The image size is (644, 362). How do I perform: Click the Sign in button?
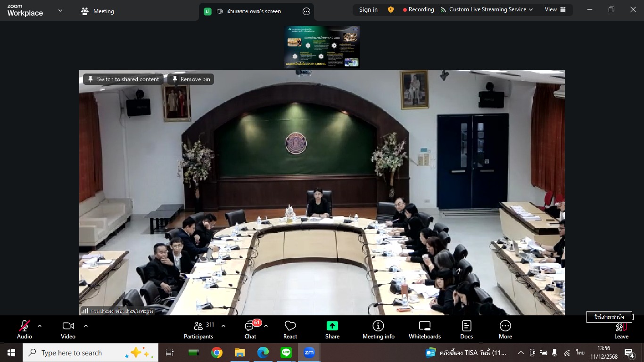(368, 9)
